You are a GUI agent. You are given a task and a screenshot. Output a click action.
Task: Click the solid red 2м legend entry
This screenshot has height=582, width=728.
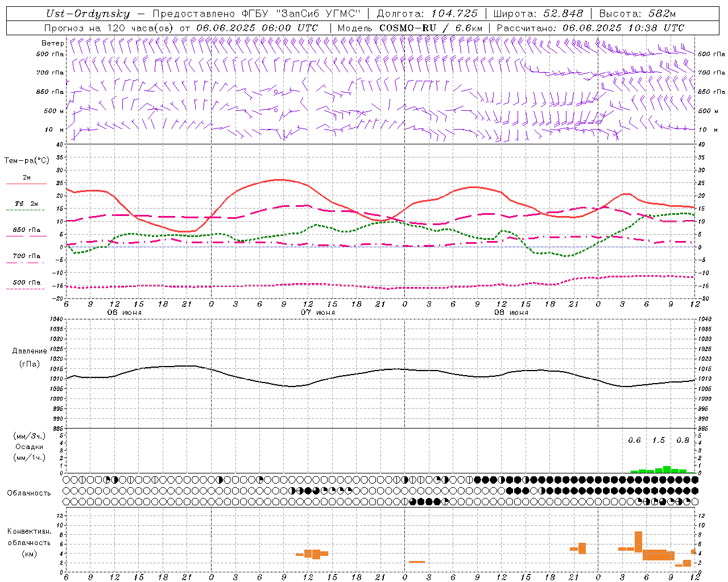[x=26, y=180]
